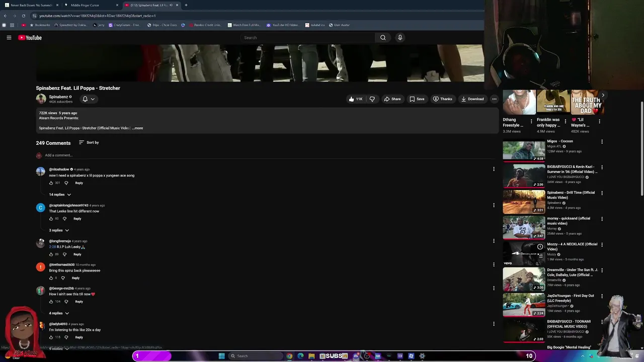Expand 14 replies thread

click(60, 195)
